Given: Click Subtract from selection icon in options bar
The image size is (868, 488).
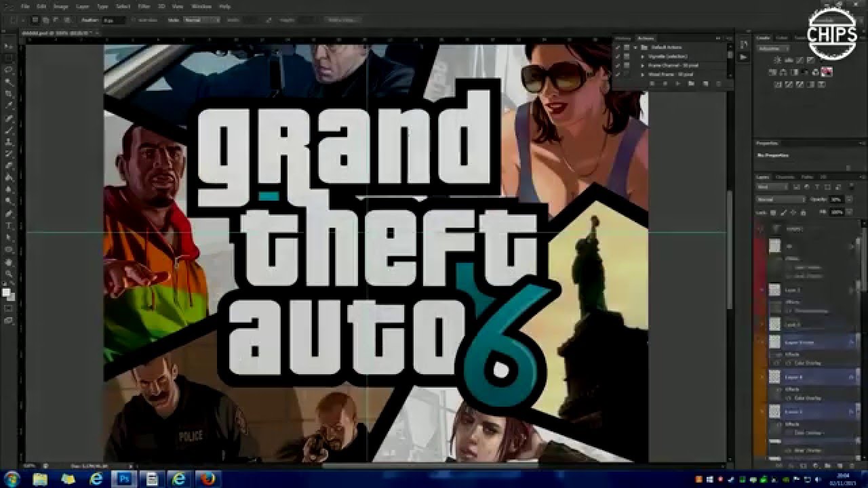Looking at the screenshot, I should click(x=56, y=20).
